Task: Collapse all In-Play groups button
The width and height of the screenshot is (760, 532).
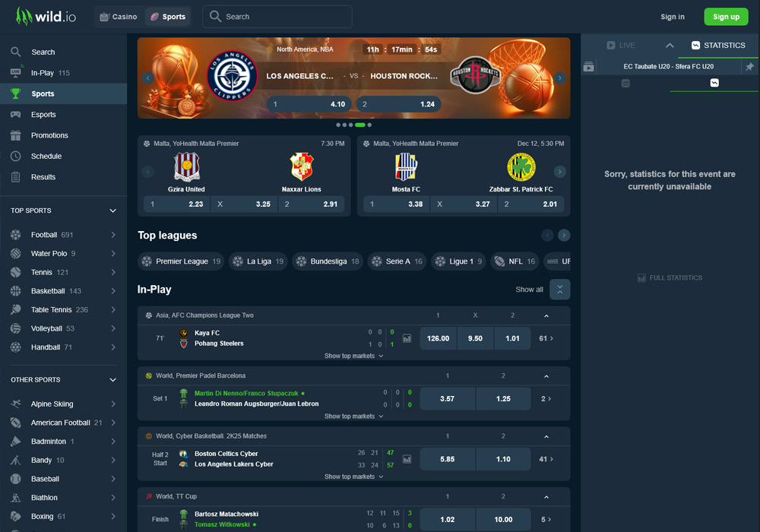Action: tap(560, 290)
